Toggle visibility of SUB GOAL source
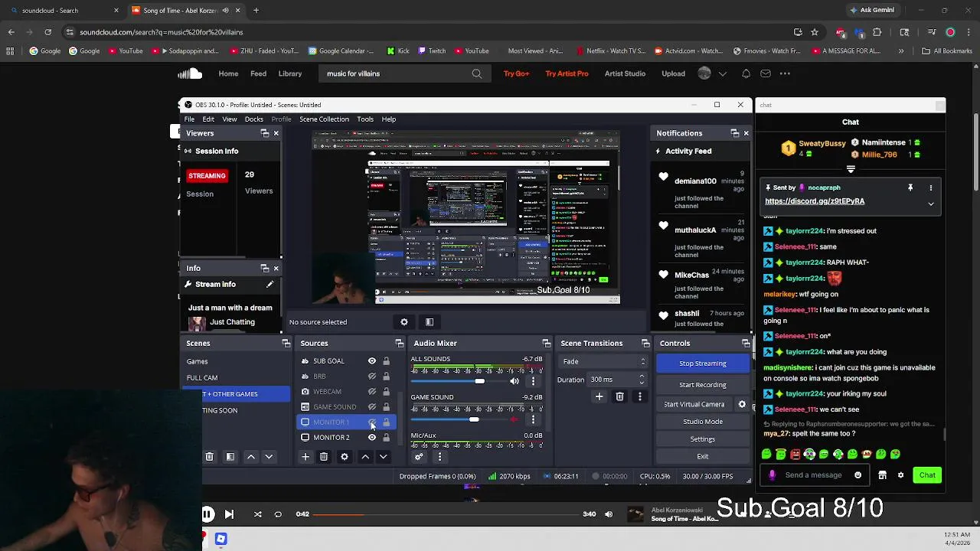Screen dimensions: 980x551 [372, 361]
